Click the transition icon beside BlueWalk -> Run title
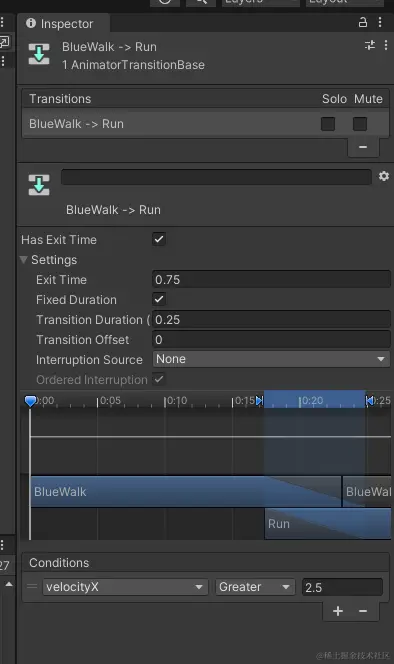394x664 pixels. click(39, 54)
